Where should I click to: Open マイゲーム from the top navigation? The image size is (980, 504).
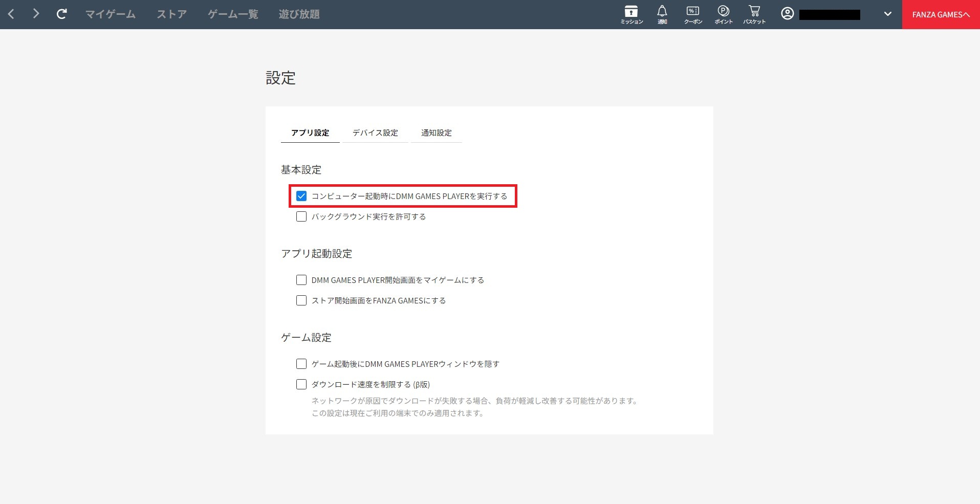[111, 14]
